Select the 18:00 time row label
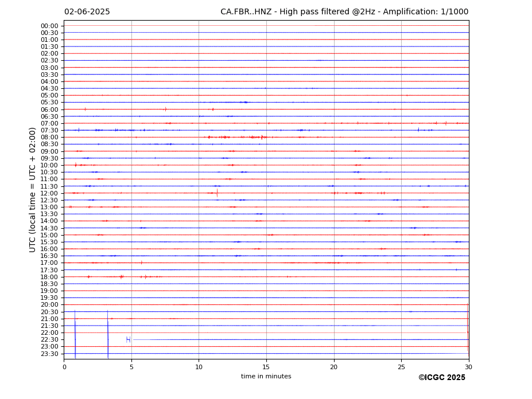Image resolution: width=532 pixels, height=399 pixels. (x=49, y=277)
